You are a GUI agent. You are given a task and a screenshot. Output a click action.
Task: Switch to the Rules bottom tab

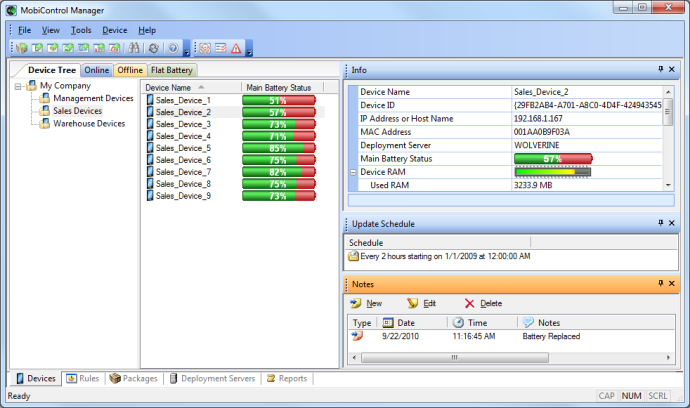coord(83,378)
